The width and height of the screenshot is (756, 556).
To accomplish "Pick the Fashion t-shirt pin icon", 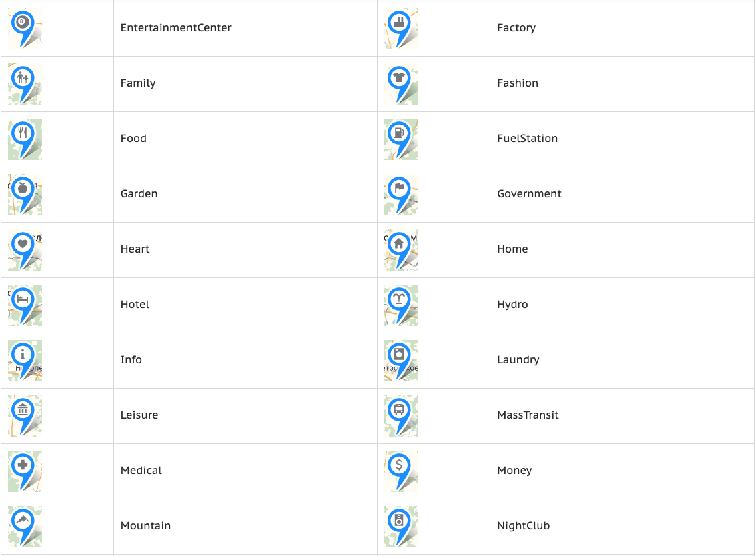I will coord(401,84).
